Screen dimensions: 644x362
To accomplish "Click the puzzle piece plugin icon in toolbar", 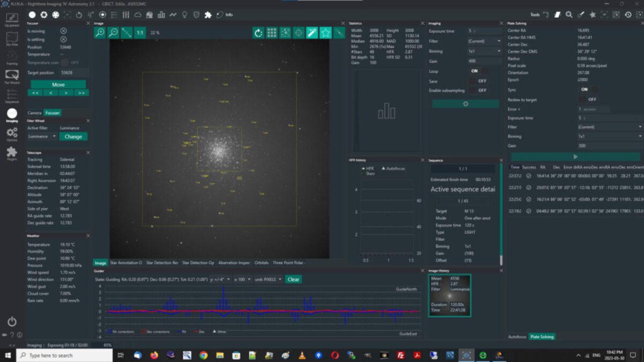I will pos(208,14).
